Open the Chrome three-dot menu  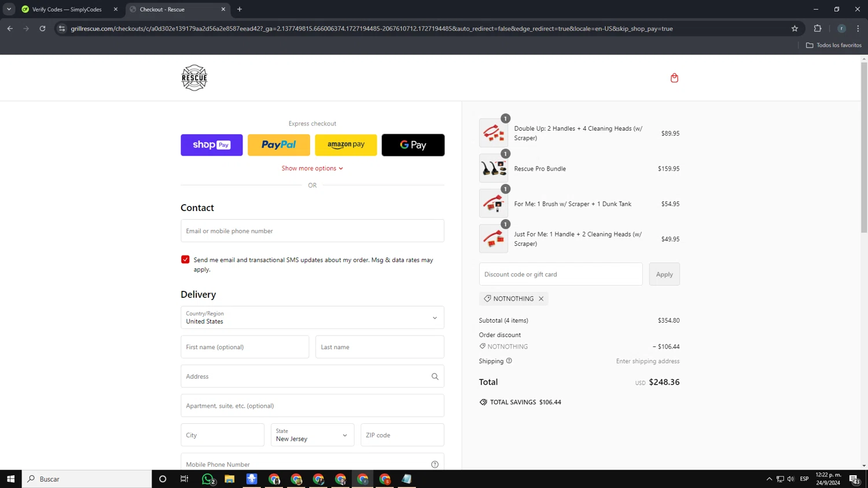tap(858, 28)
